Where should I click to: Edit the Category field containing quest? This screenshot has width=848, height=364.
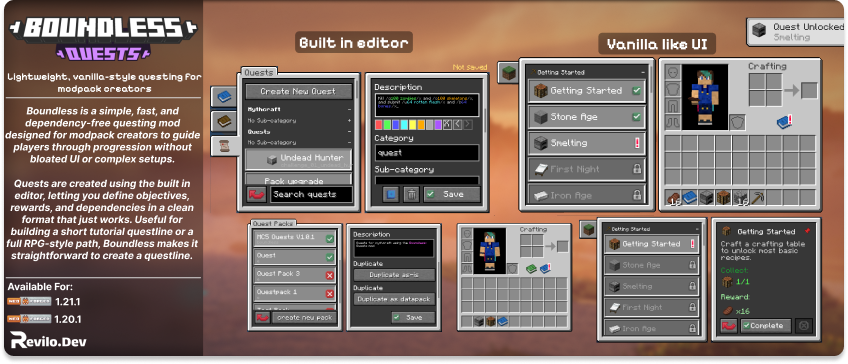[427, 153]
